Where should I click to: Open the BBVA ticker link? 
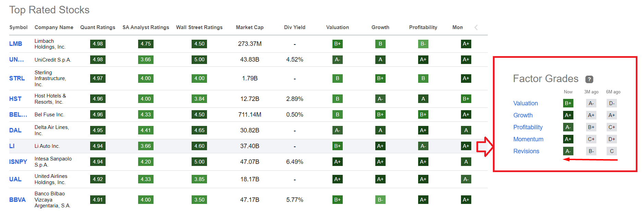click(17, 200)
